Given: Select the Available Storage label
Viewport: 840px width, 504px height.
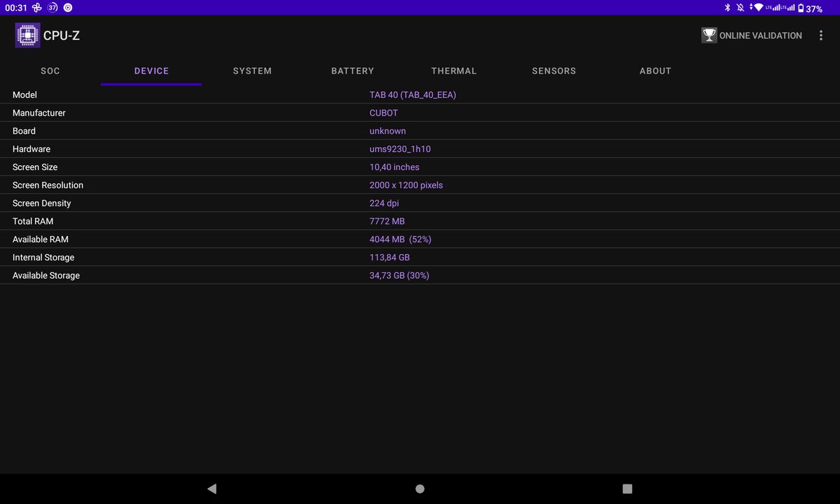Looking at the screenshot, I should [46, 276].
